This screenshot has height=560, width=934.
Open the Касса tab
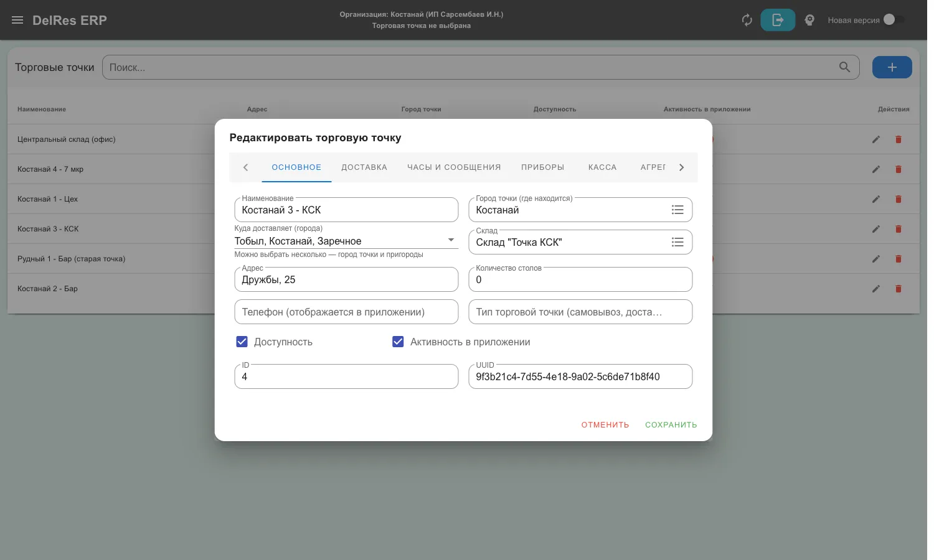(x=602, y=167)
